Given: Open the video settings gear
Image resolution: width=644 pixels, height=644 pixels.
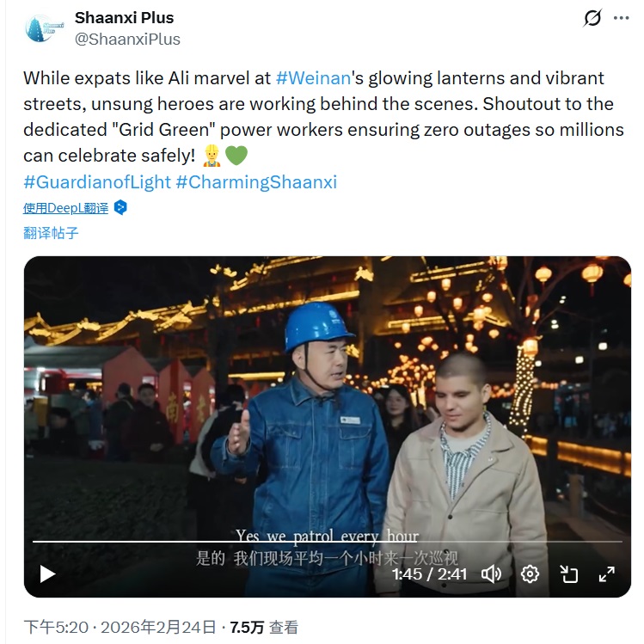Looking at the screenshot, I should (x=531, y=573).
